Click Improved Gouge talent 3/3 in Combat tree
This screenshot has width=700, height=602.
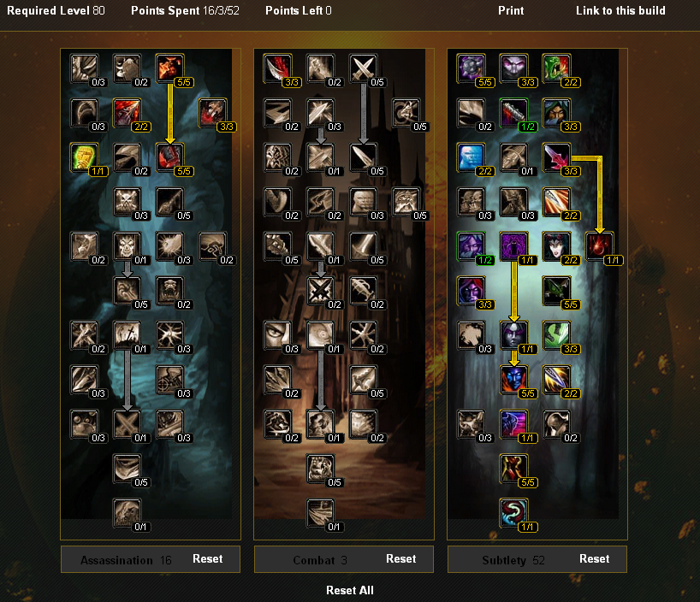pyautogui.click(x=277, y=68)
